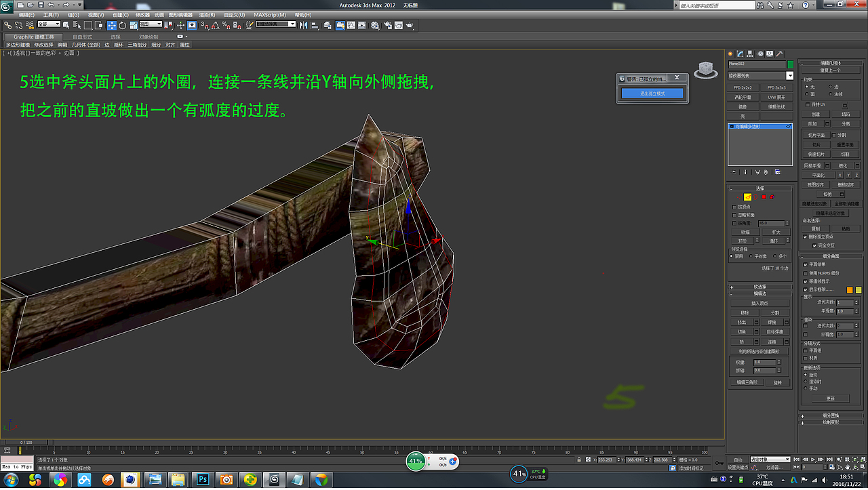Click the Mirror tool icon

(304, 25)
